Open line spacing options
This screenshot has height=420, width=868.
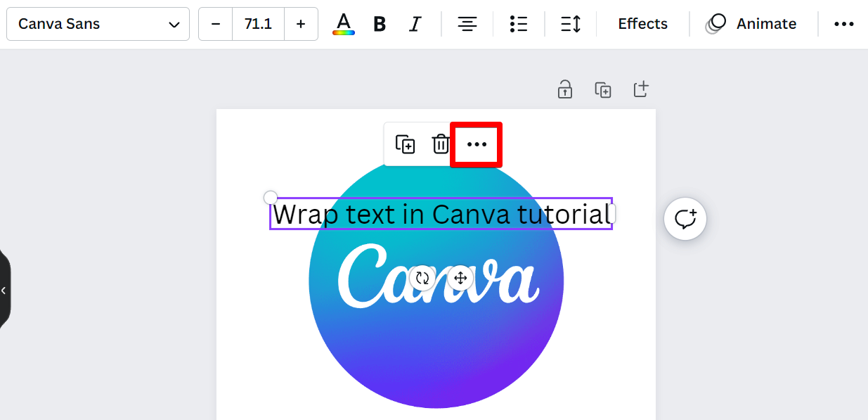click(x=570, y=24)
